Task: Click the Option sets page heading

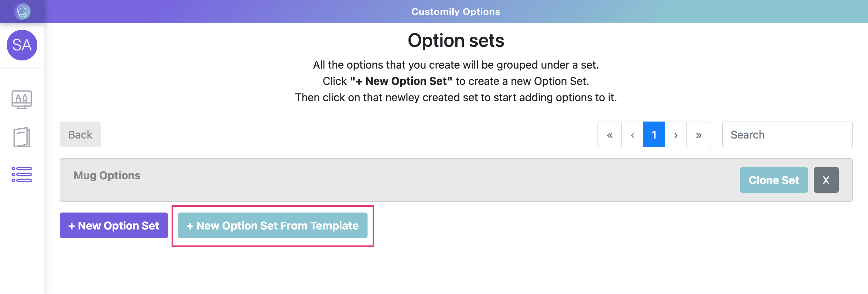Action: pyautogui.click(x=456, y=40)
